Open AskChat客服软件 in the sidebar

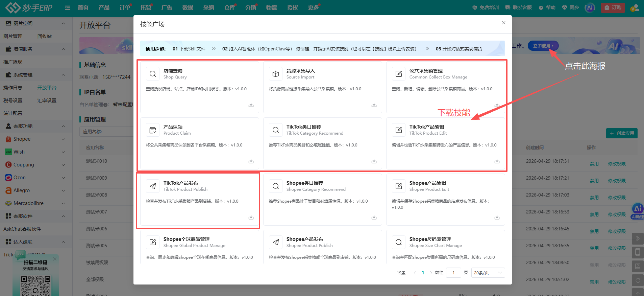point(22,229)
